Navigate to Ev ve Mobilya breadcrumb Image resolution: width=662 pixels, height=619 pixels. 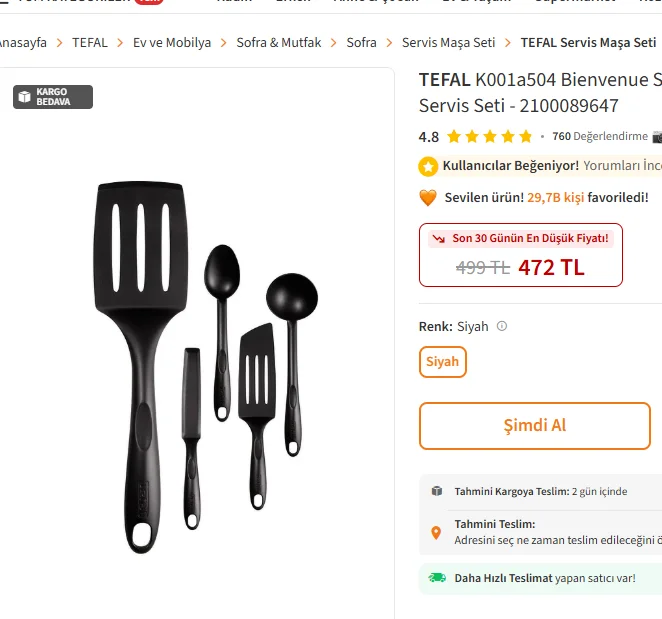172,43
